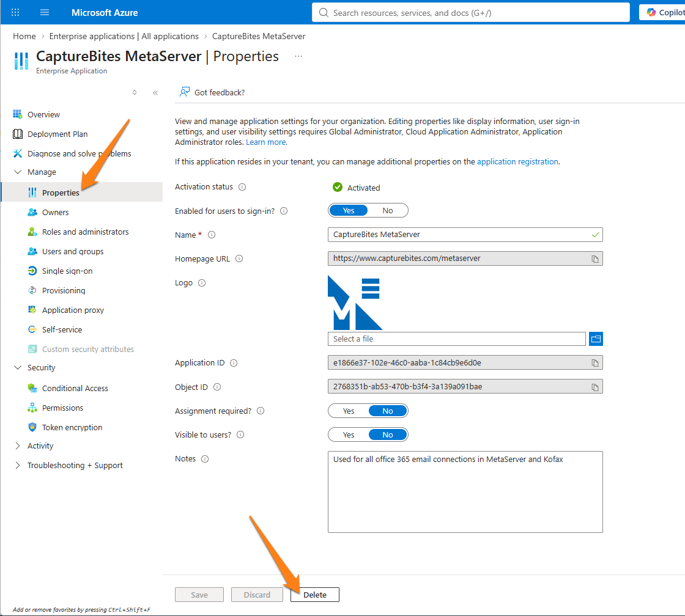Click the search magnifier icon
This screenshot has height=616, width=685.
click(324, 13)
